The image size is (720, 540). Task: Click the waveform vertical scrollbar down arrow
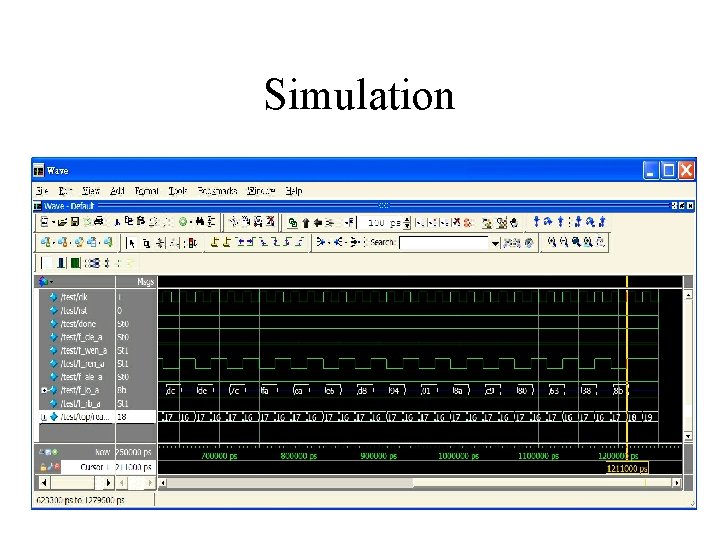[688, 436]
